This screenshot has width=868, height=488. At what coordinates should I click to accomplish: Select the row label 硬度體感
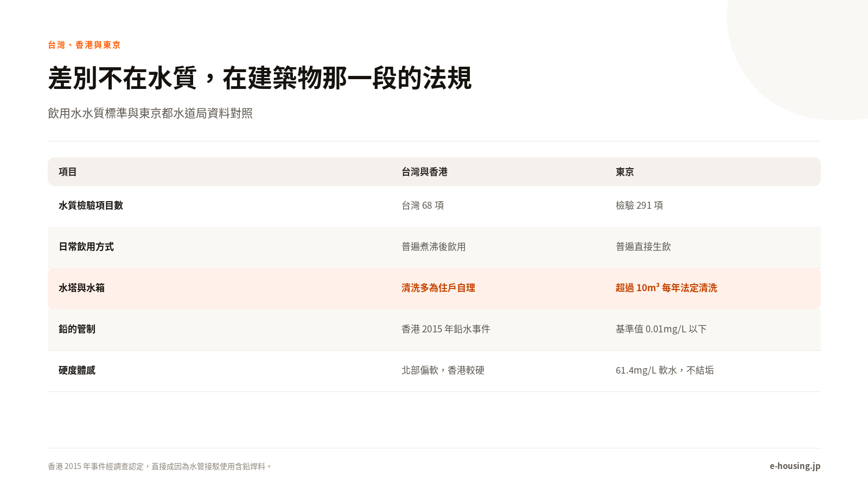77,370
